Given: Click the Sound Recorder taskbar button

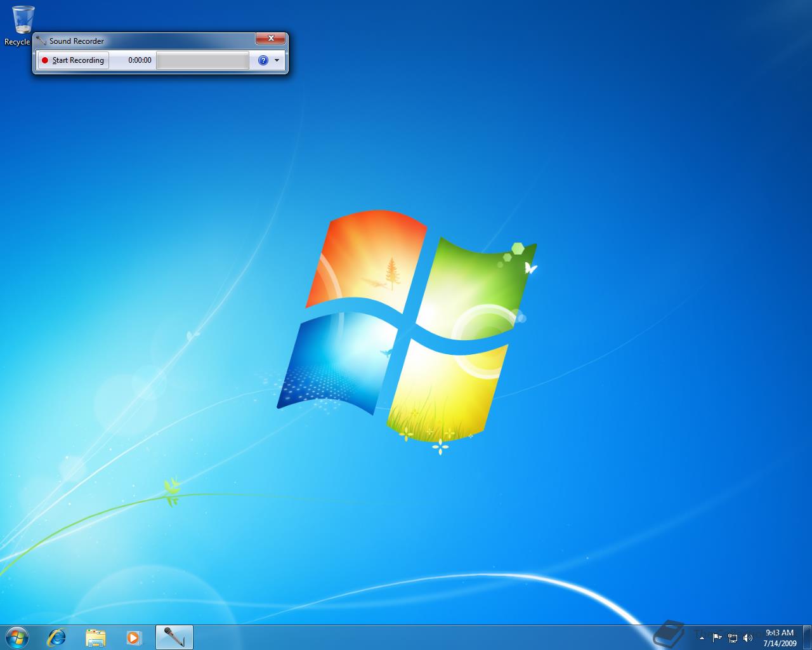Looking at the screenshot, I should click(x=174, y=637).
